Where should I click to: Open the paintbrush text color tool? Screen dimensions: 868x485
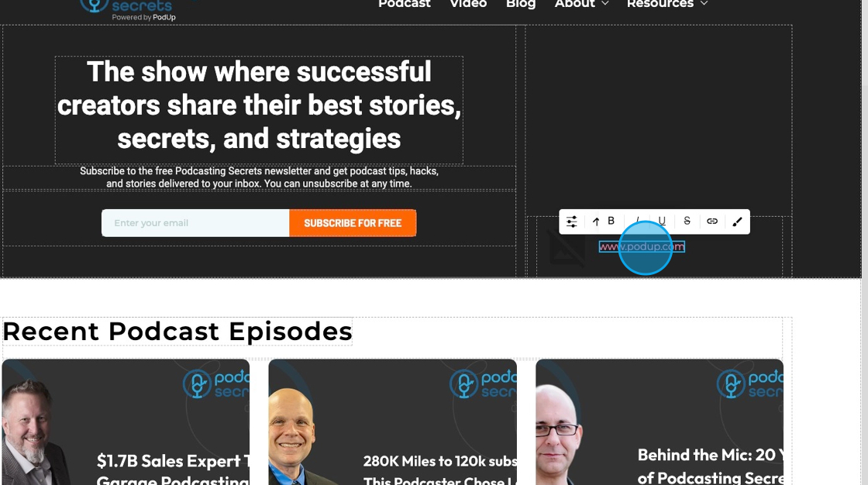(737, 222)
